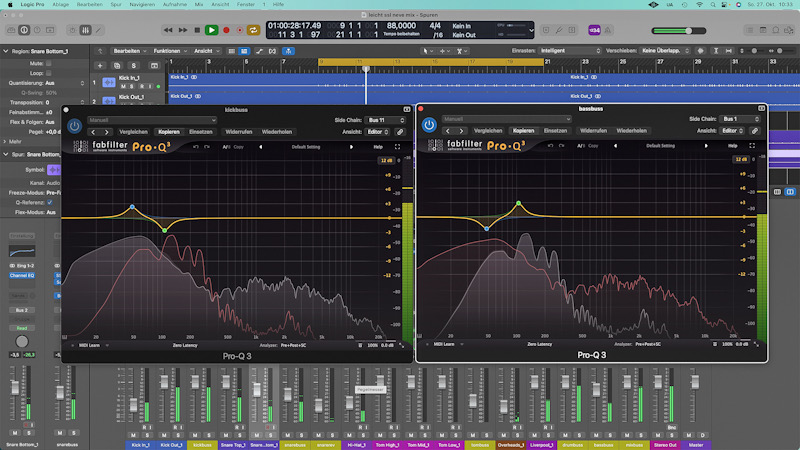Open the Mix menu in the menu bar
The height and width of the screenshot is (450, 800).
[x=199, y=5]
